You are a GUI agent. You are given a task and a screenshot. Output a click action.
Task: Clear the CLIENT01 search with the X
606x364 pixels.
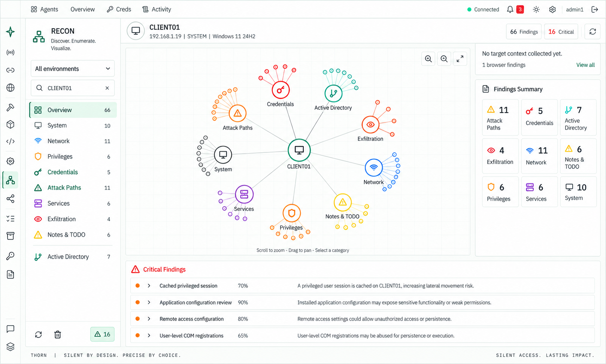(x=107, y=88)
